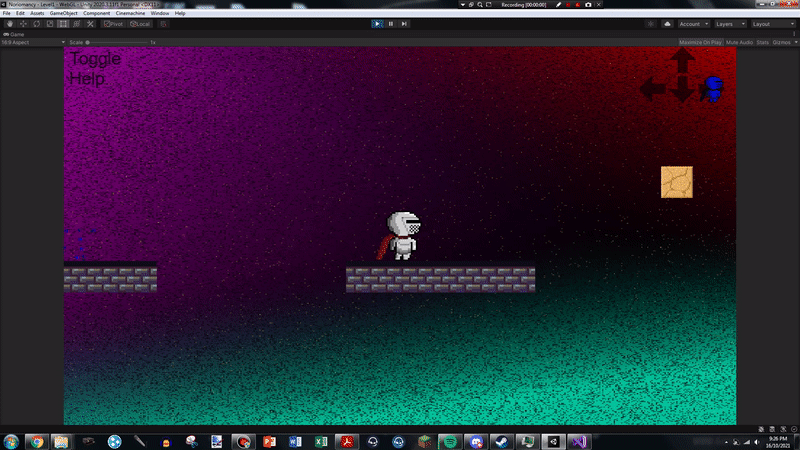800x450 pixels.
Task: Open the custom editor tools icon
Action: 90,24
